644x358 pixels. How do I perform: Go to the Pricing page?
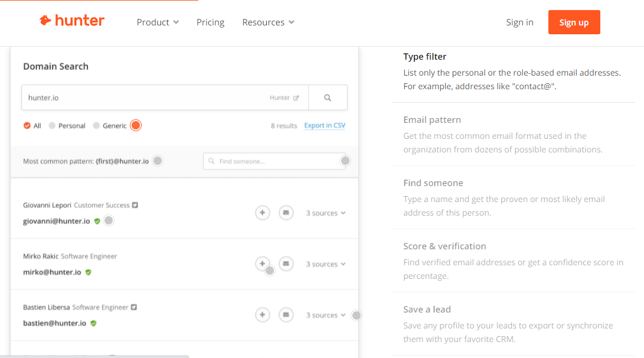click(210, 22)
